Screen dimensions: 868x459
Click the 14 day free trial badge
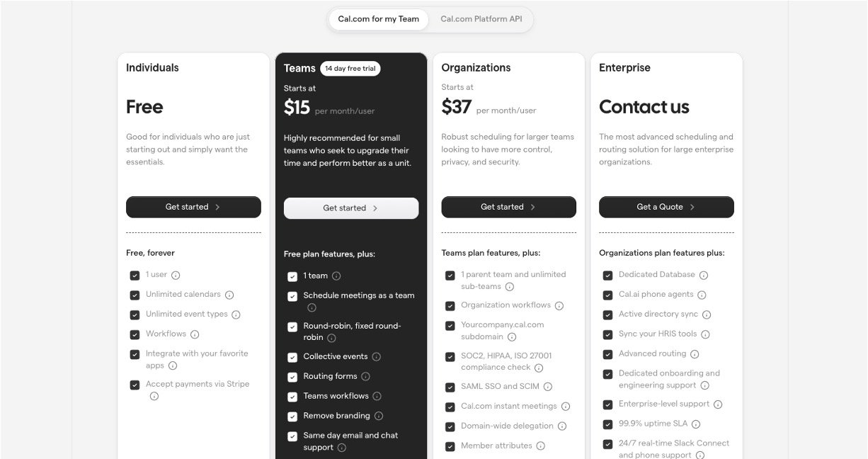click(x=350, y=69)
